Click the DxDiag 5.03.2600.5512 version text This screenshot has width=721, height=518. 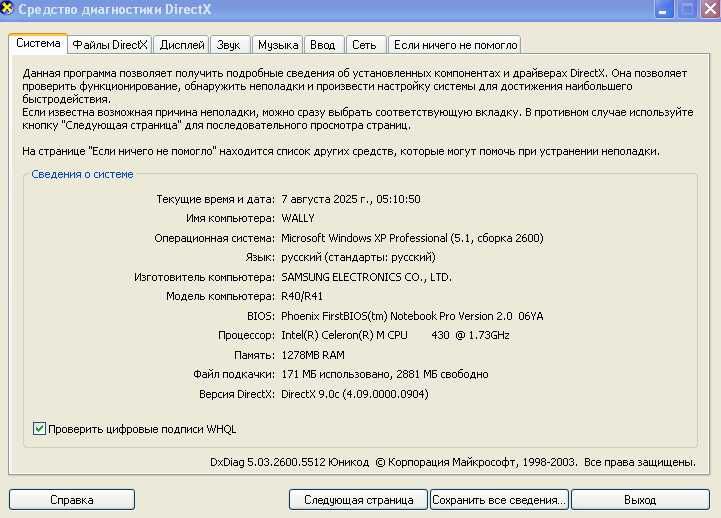click(x=290, y=462)
